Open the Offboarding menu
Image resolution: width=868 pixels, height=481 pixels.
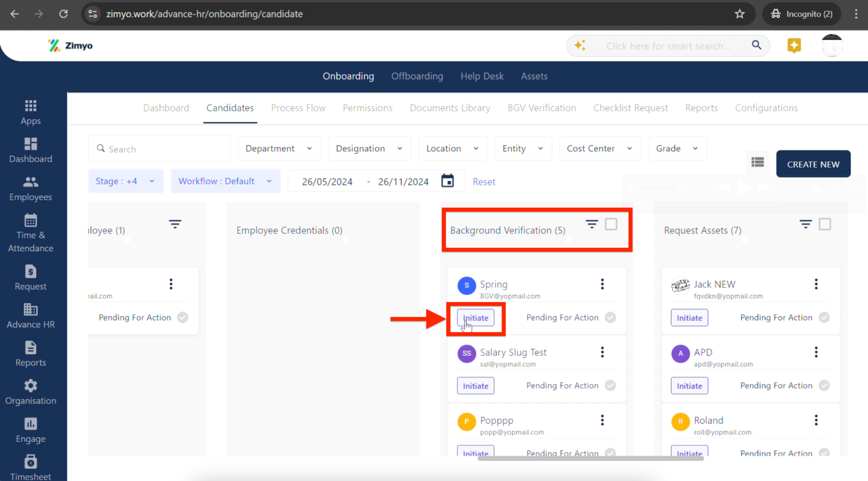417,76
